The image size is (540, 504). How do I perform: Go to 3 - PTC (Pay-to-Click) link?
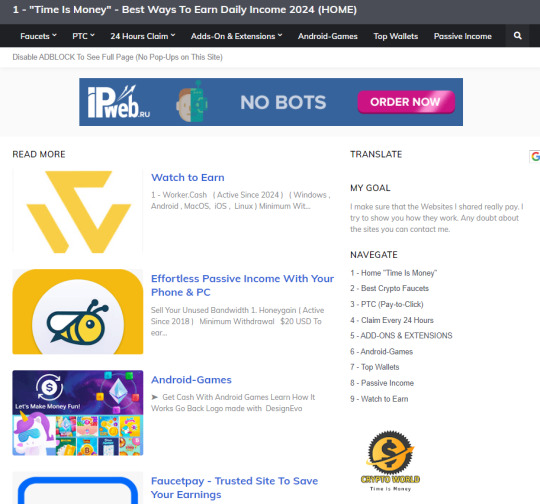(x=387, y=304)
